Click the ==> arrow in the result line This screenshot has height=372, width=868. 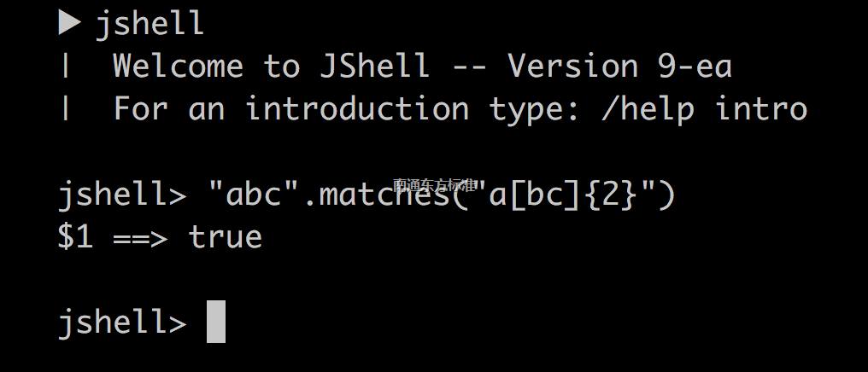point(140,238)
